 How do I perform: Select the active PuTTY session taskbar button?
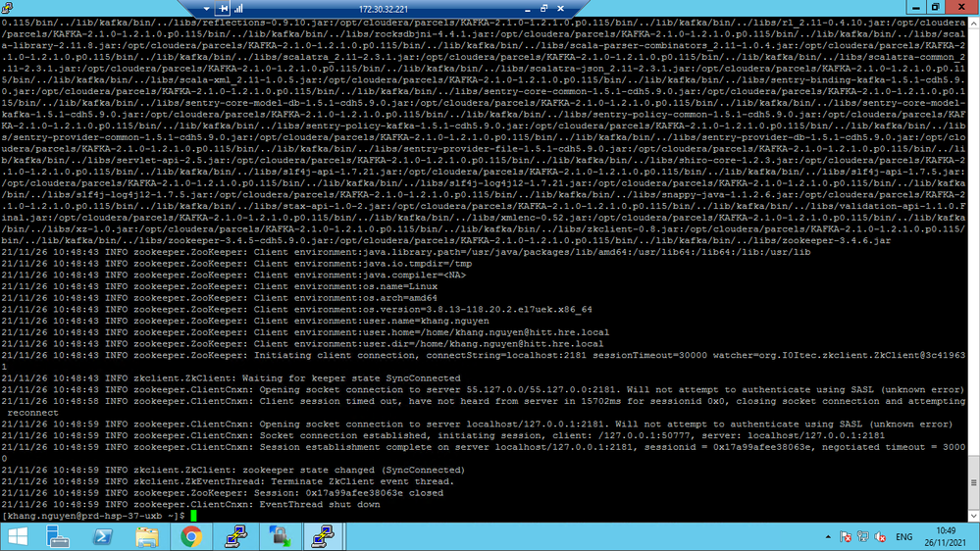coord(324,536)
